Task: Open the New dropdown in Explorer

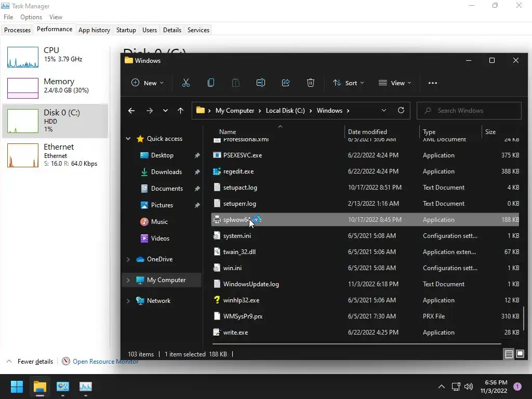Action: [x=147, y=83]
